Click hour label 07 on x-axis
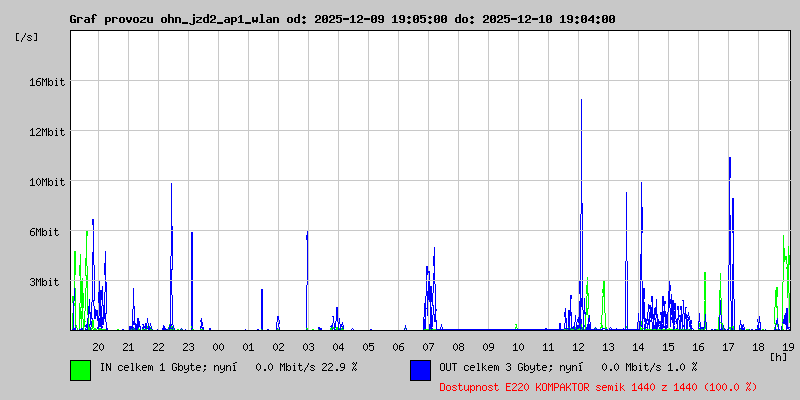The height and width of the screenshot is (400, 800). (429, 347)
